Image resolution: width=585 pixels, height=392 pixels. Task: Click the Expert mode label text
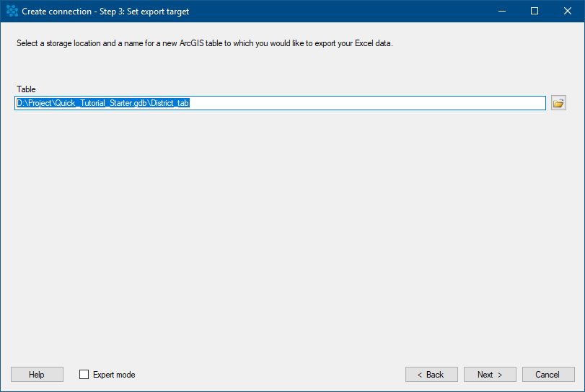point(114,375)
